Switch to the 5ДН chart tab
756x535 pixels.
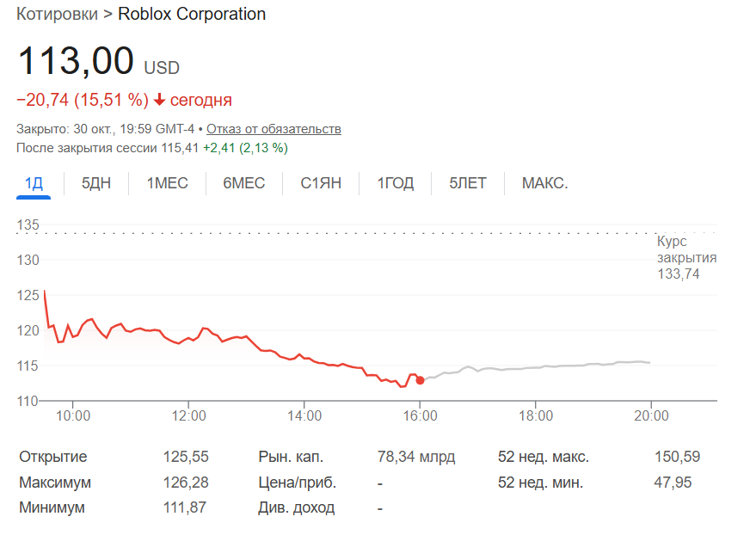tap(96, 183)
